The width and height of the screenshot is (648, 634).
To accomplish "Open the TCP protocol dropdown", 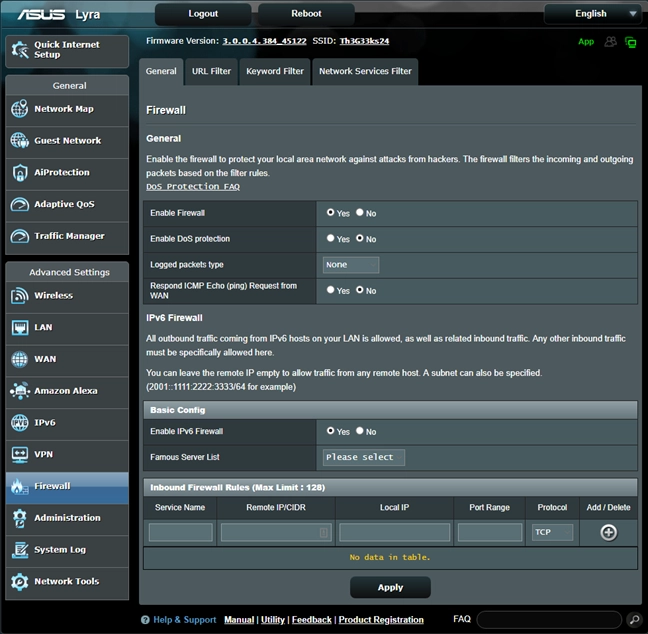I will [x=552, y=532].
